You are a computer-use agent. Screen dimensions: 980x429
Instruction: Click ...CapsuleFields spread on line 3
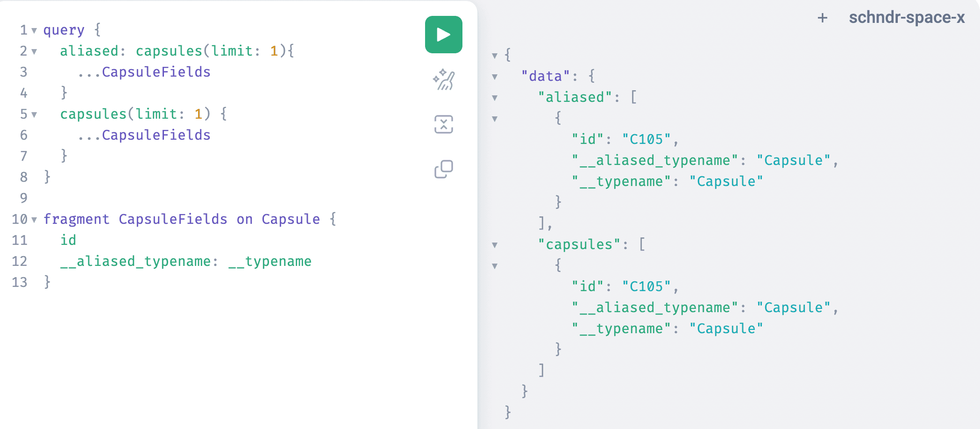tap(145, 72)
